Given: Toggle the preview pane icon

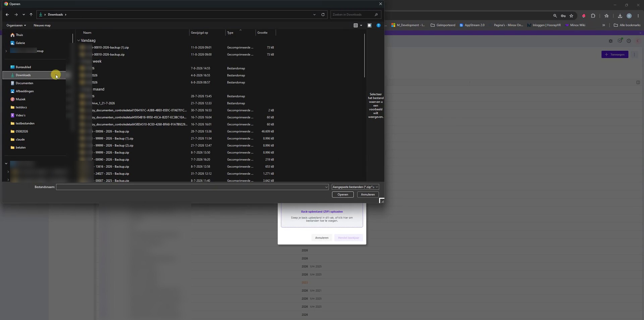Looking at the screenshot, I should (x=369, y=25).
